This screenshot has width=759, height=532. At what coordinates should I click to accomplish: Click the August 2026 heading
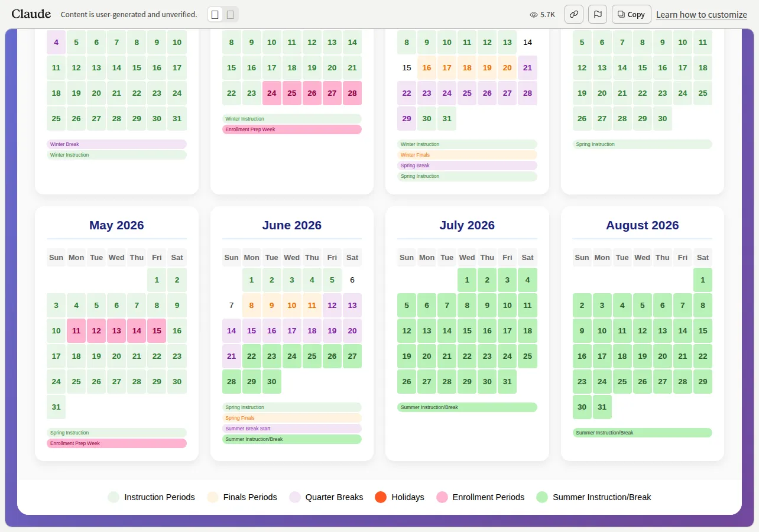tap(643, 225)
